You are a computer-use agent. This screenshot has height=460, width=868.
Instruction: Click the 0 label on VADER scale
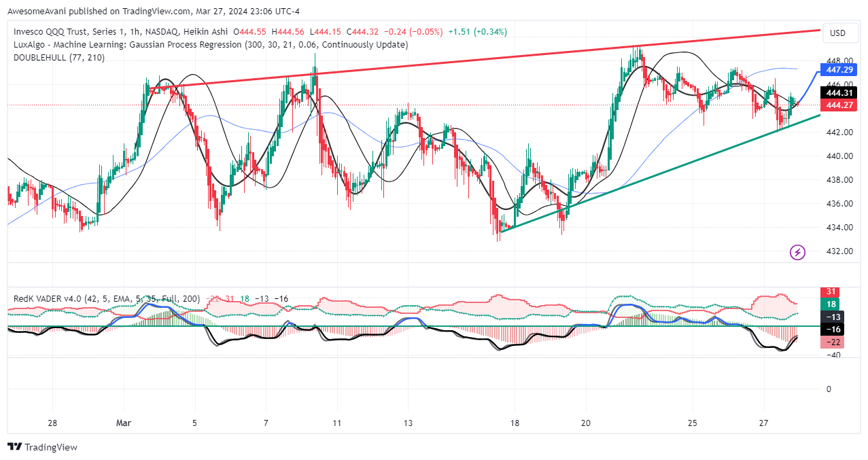point(829,389)
